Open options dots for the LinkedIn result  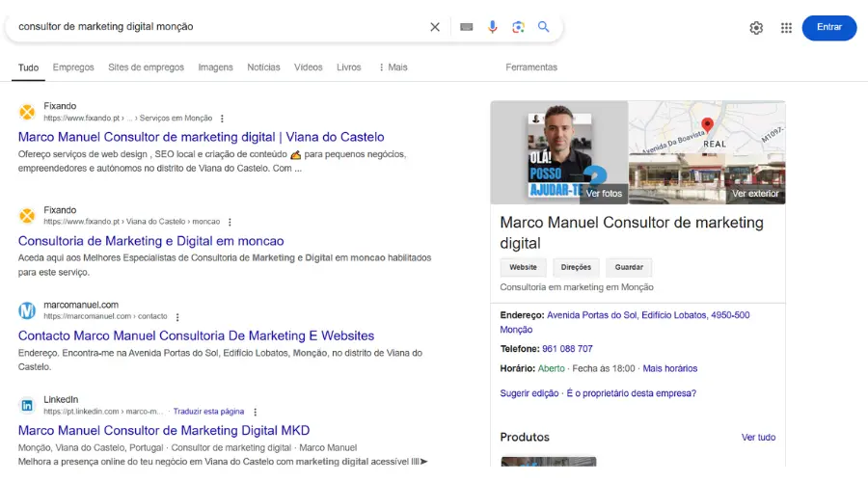click(x=256, y=412)
